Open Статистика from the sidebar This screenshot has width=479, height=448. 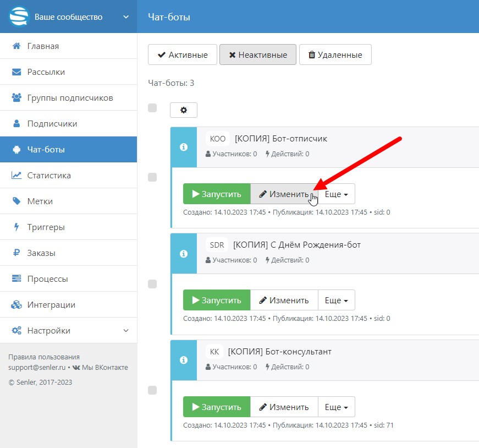49,176
